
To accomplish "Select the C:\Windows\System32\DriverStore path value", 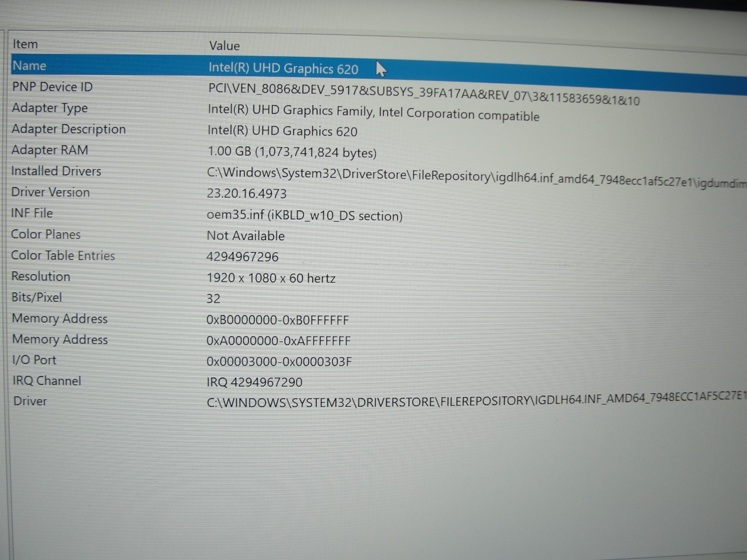I will [x=477, y=178].
